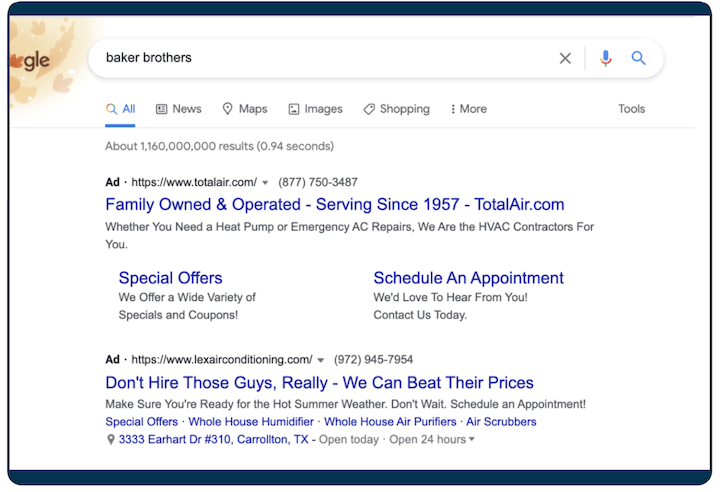Image resolution: width=720 pixels, height=492 pixels.
Task: Click into the baker brothers search field
Action: (x=320, y=58)
